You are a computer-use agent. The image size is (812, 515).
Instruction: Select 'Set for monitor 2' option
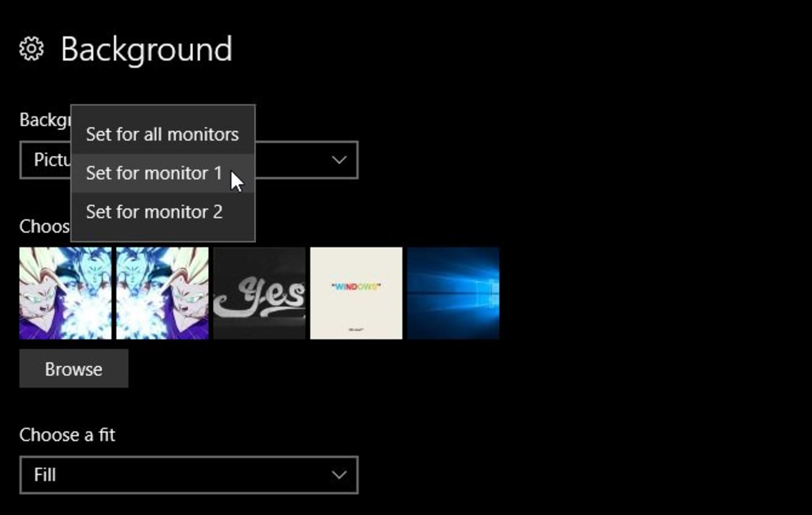pos(154,211)
